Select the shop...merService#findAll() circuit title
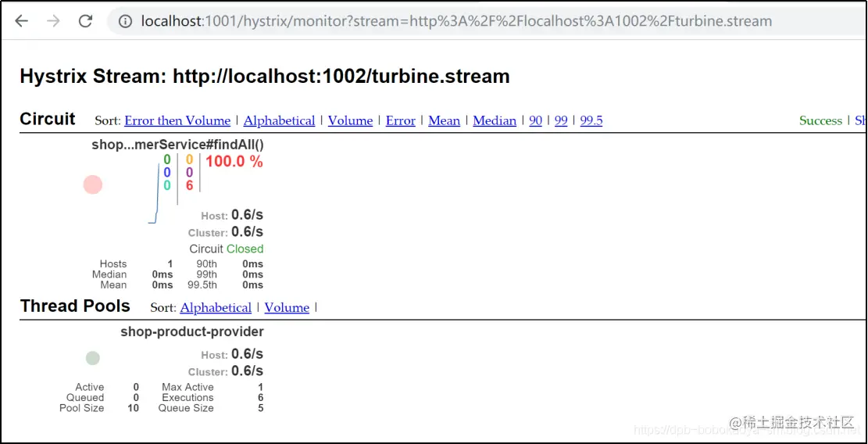 pyautogui.click(x=177, y=145)
